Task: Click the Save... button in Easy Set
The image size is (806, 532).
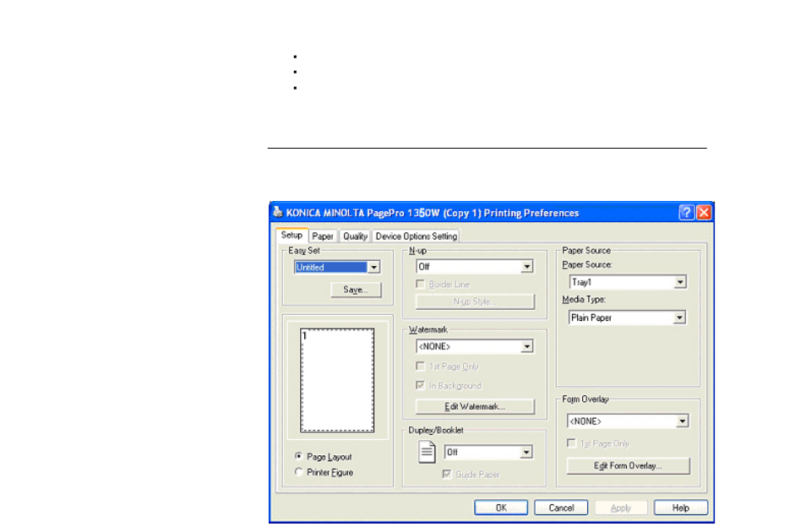Action: 356,290
